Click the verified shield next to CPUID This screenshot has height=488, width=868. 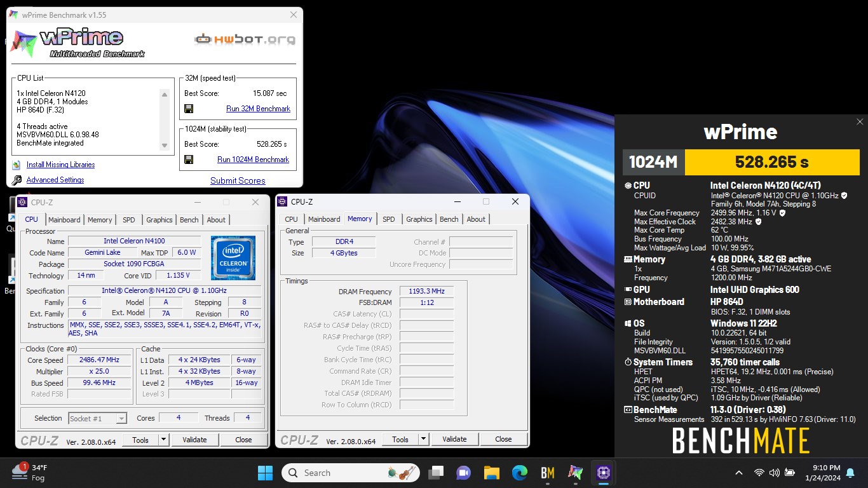tap(844, 196)
